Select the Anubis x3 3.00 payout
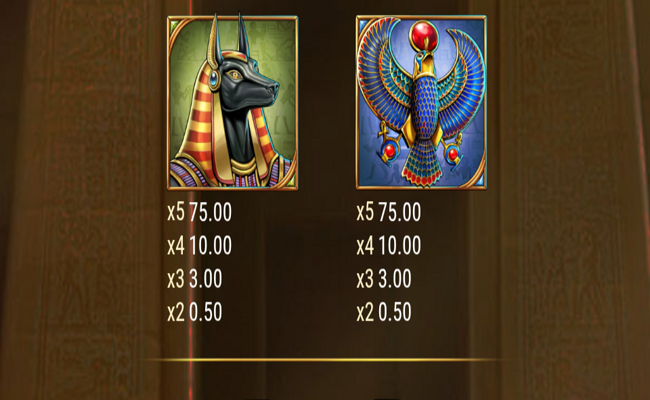Screen dimensions: 650x400 (195, 279)
